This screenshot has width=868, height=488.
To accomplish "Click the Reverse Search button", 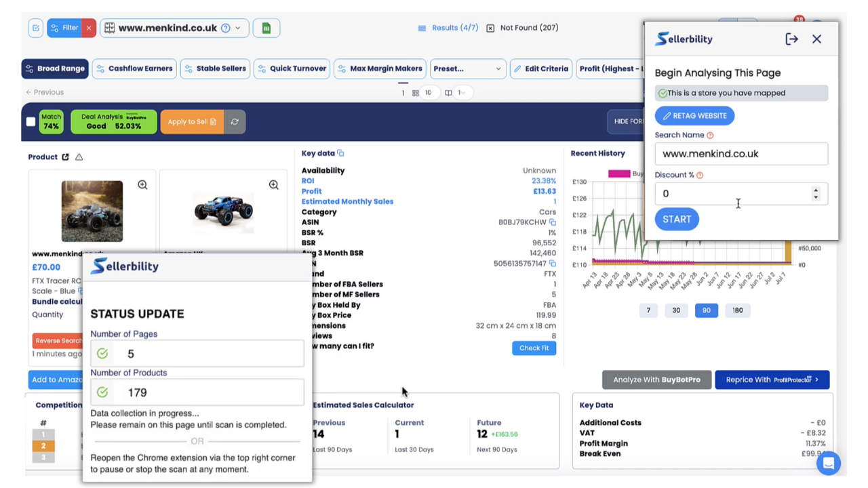I will click(x=58, y=341).
